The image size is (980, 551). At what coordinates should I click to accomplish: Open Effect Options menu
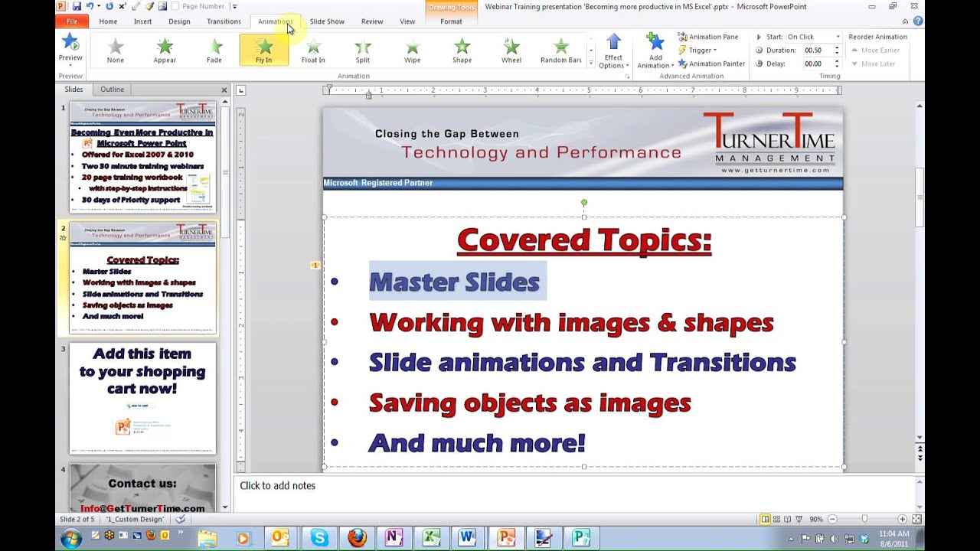pyautogui.click(x=613, y=51)
